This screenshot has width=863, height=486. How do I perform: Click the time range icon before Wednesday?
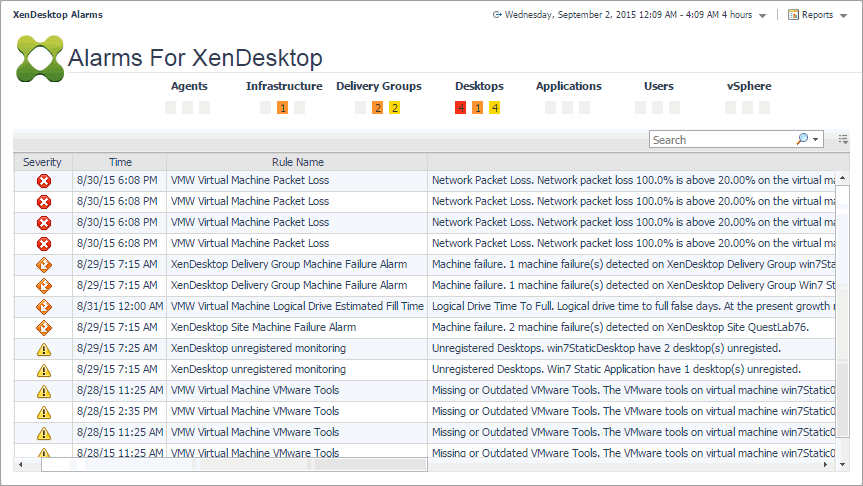point(497,15)
